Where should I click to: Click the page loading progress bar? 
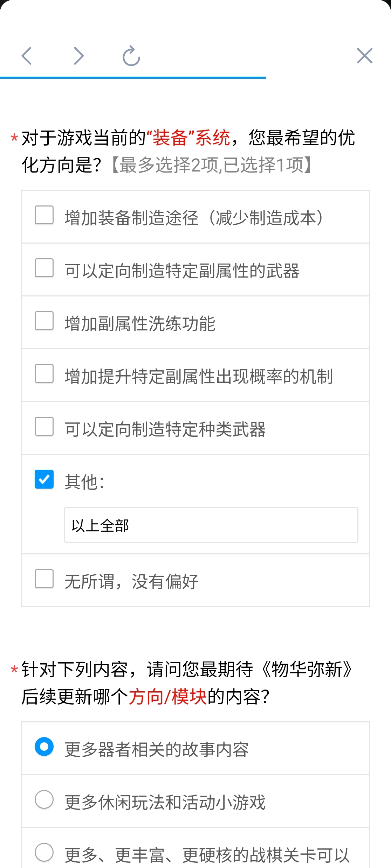[133, 77]
